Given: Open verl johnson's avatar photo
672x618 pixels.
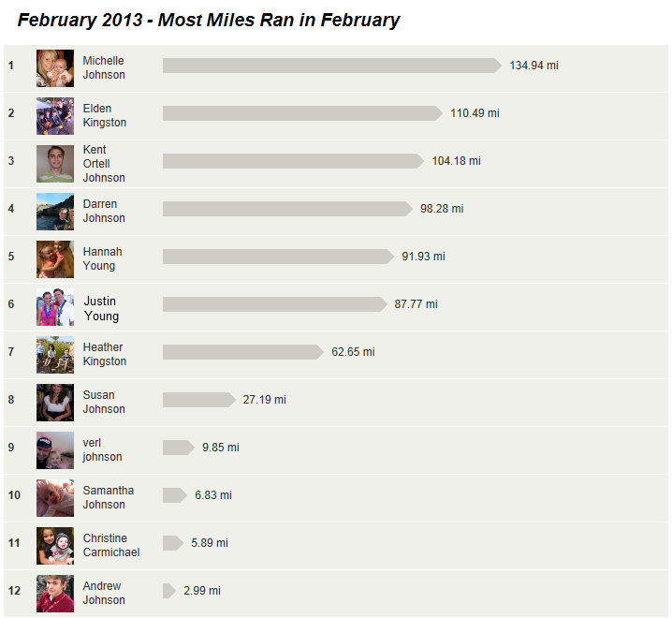Looking at the screenshot, I should point(55,450).
